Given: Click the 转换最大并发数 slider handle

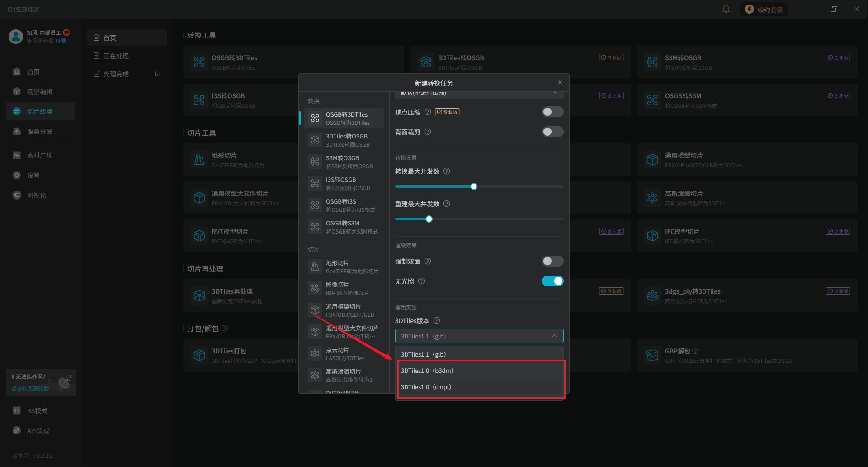Looking at the screenshot, I should pos(474,186).
